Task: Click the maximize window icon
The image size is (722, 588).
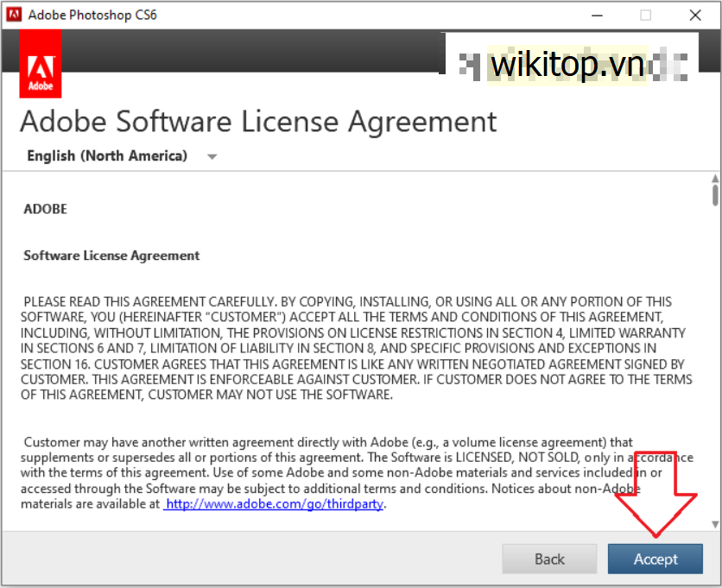Action: (646, 15)
